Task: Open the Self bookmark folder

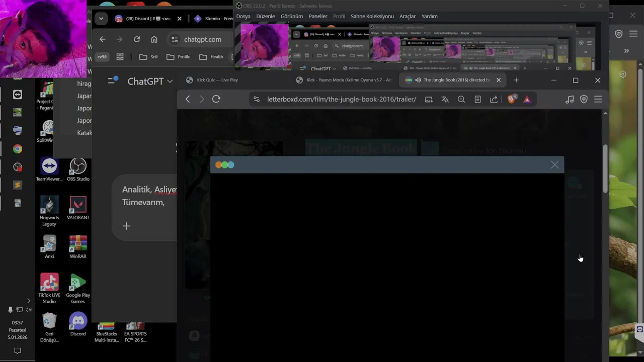Action: pos(148,57)
